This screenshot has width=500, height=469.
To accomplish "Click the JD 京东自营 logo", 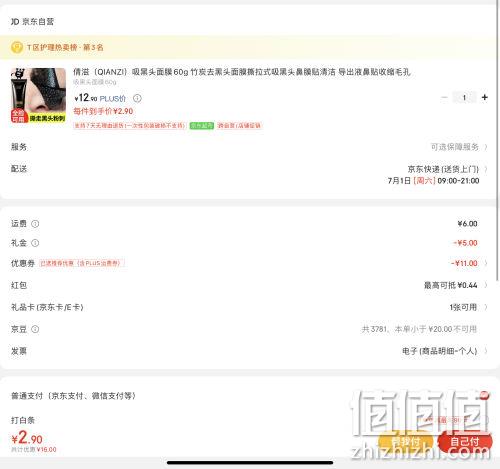I will 32,22.
